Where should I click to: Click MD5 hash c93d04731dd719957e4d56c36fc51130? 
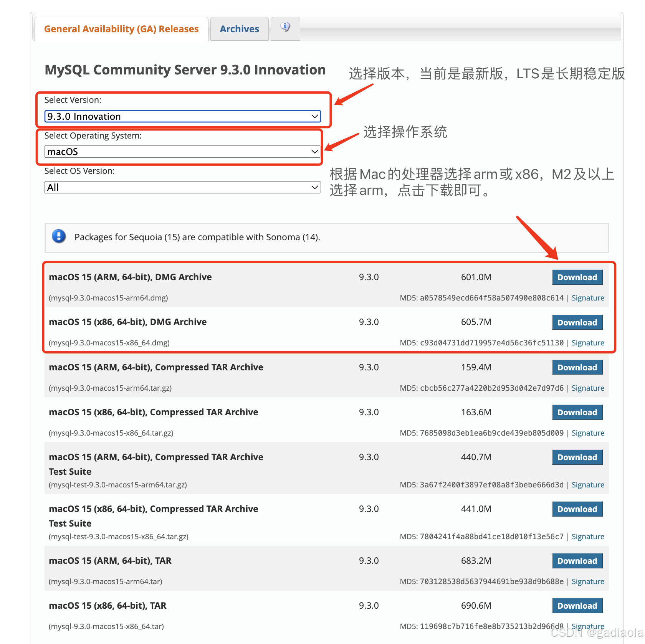pos(492,343)
